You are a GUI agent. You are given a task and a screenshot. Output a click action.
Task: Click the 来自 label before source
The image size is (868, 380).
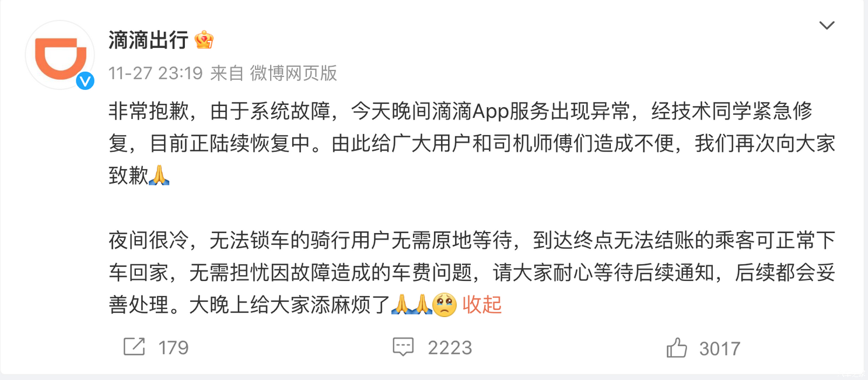pyautogui.click(x=226, y=73)
